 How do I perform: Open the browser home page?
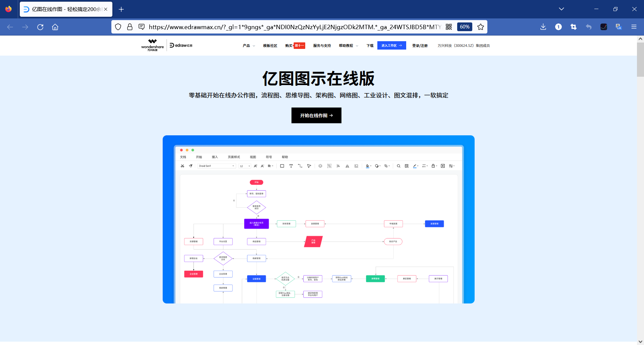tap(55, 27)
